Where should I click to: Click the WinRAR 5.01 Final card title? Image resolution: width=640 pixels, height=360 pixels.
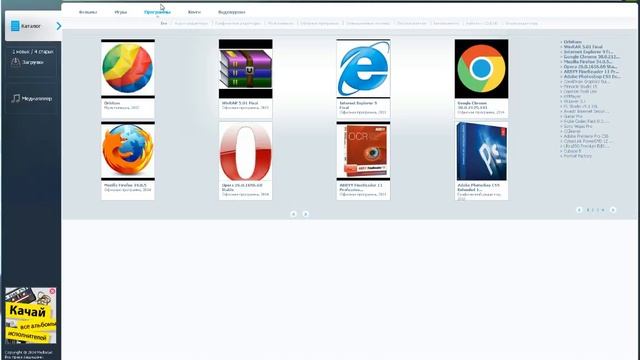click(240, 103)
